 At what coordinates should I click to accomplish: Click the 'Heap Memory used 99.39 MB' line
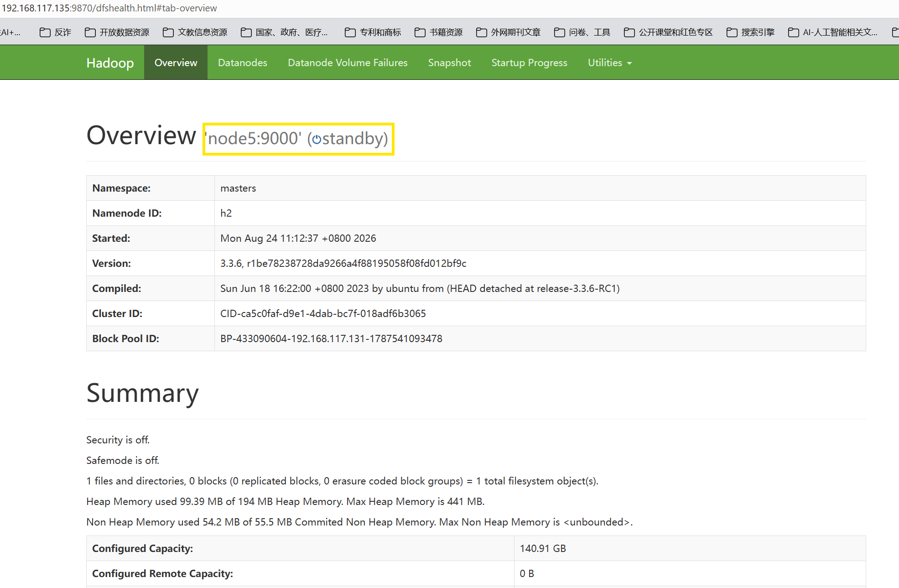286,501
